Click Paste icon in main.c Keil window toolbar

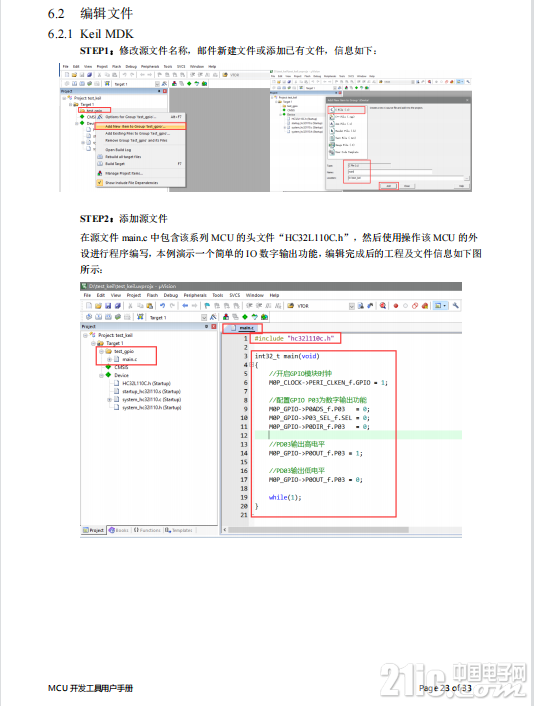point(149,306)
